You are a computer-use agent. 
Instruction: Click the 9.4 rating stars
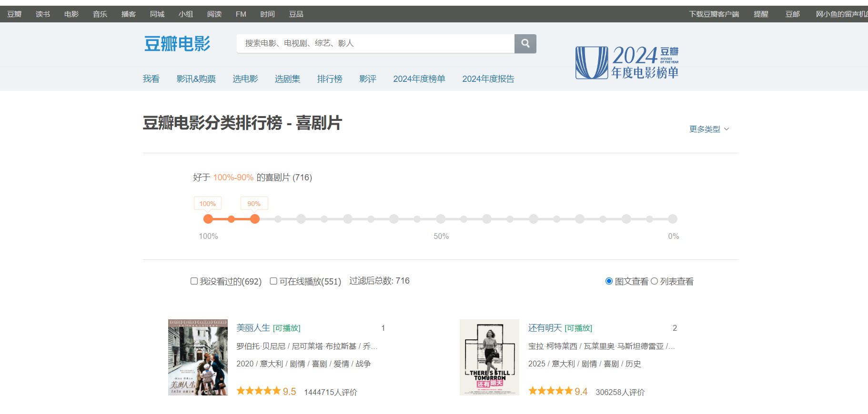[x=550, y=391]
